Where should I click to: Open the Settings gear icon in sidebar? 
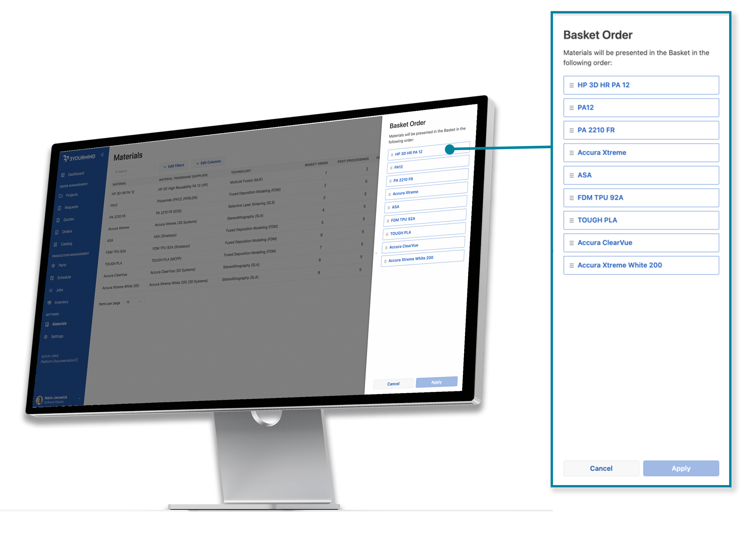coord(46,337)
